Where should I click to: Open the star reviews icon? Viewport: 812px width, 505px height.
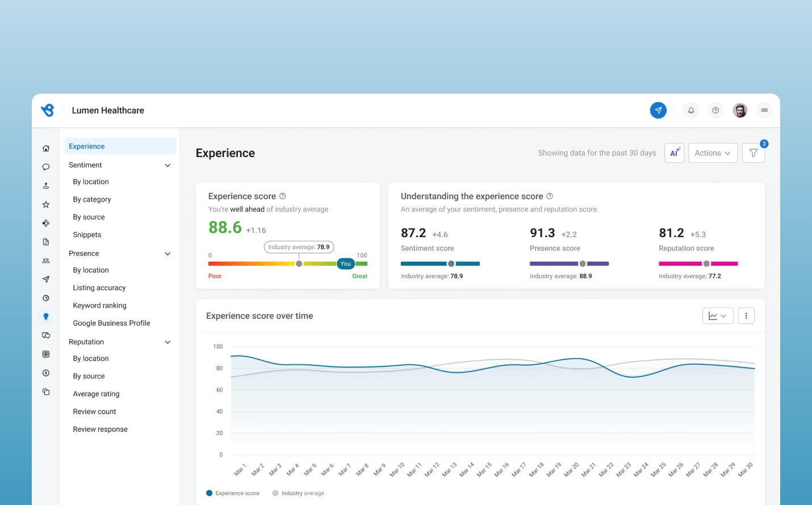(x=46, y=204)
